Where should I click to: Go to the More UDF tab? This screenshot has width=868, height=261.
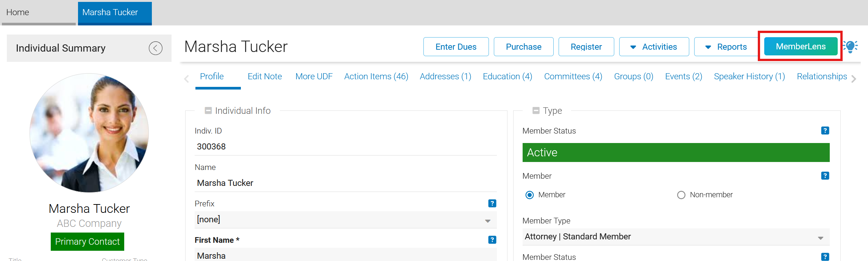pyautogui.click(x=314, y=76)
